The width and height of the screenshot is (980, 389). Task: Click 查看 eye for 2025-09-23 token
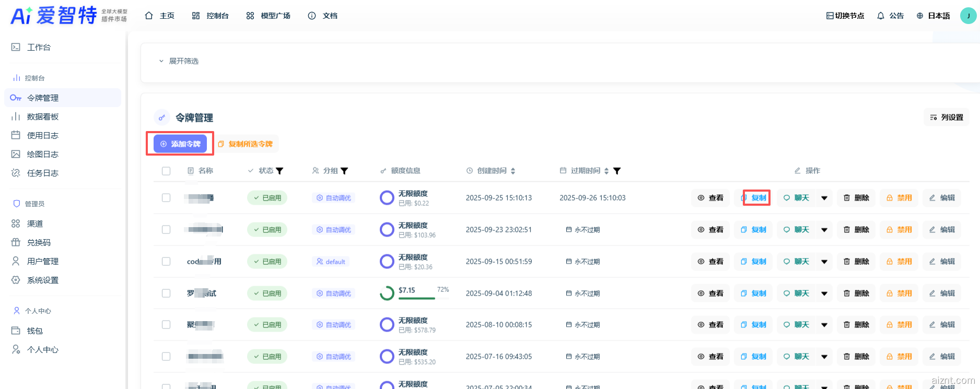pyautogui.click(x=710, y=230)
